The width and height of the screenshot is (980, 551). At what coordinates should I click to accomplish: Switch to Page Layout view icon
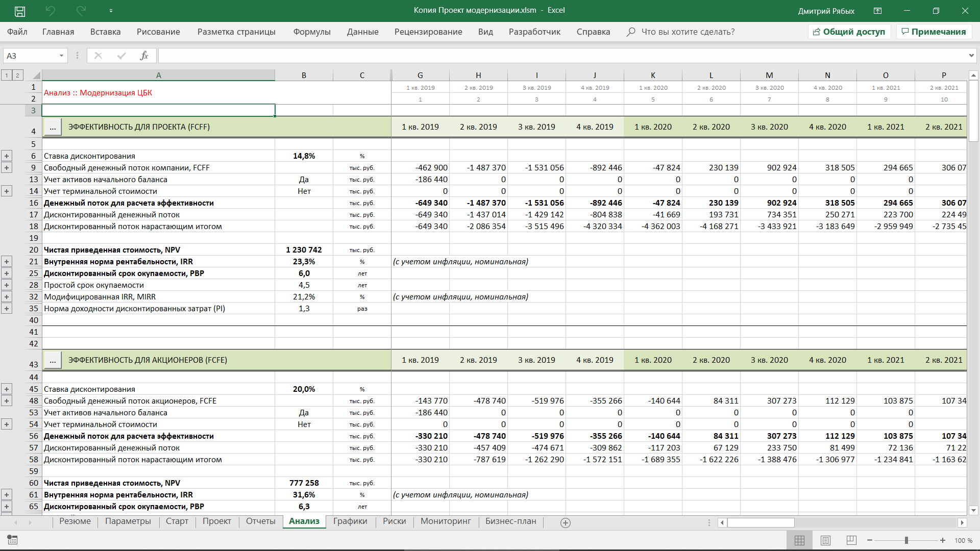point(825,540)
